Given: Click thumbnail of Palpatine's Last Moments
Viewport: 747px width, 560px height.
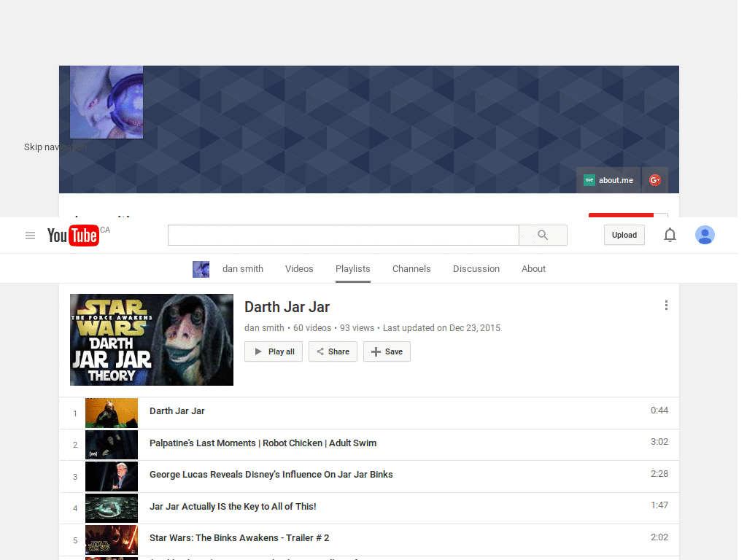Looking at the screenshot, I should (x=112, y=444).
